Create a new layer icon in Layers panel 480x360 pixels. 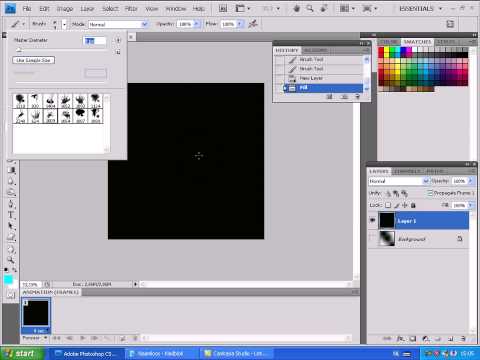(x=451, y=339)
